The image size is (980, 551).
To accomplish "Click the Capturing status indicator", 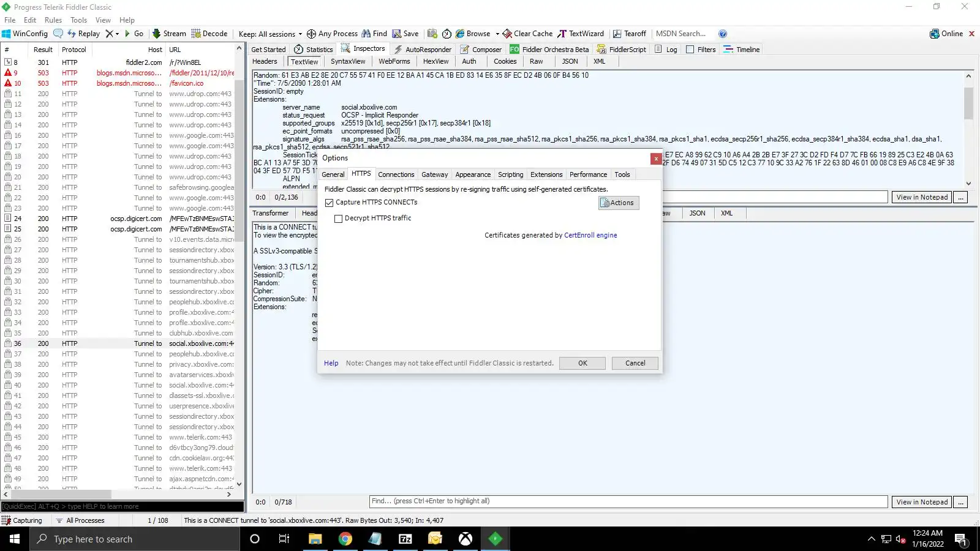I will point(22,520).
